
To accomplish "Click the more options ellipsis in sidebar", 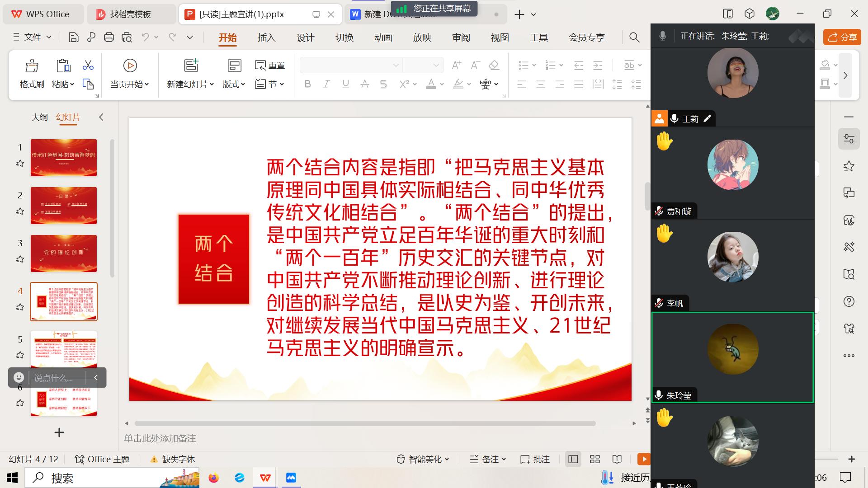I will point(849,356).
